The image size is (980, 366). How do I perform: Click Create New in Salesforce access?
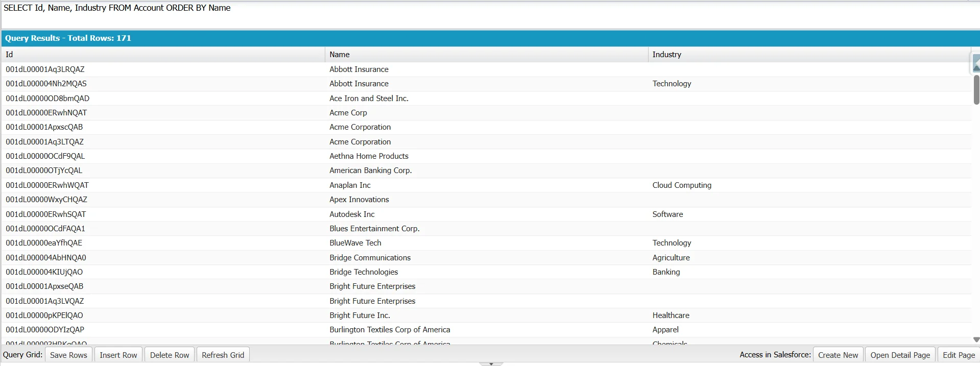click(x=838, y=355)
